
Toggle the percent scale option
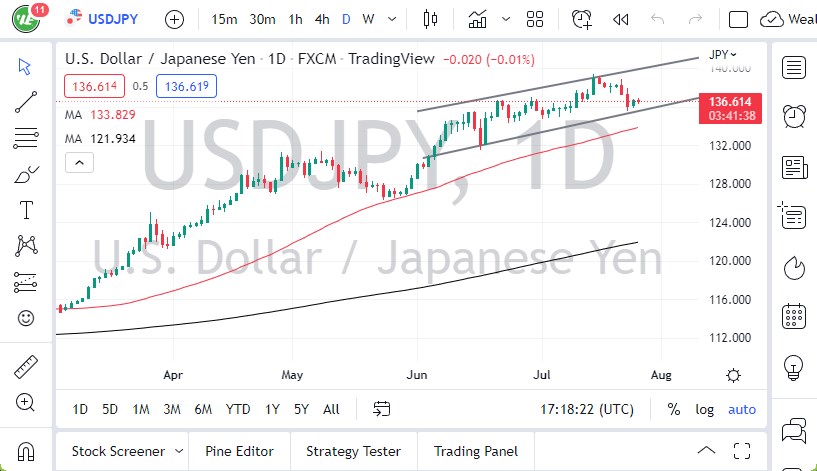click(x=674, y=409)
